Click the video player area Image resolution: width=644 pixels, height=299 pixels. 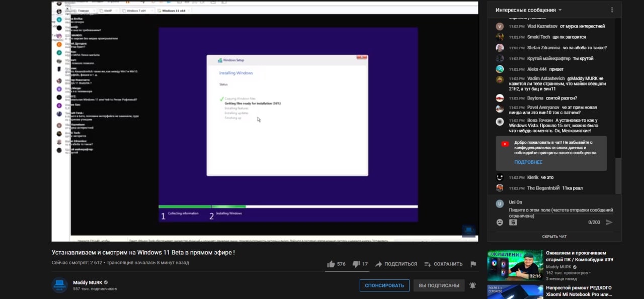tap(265, 121)
